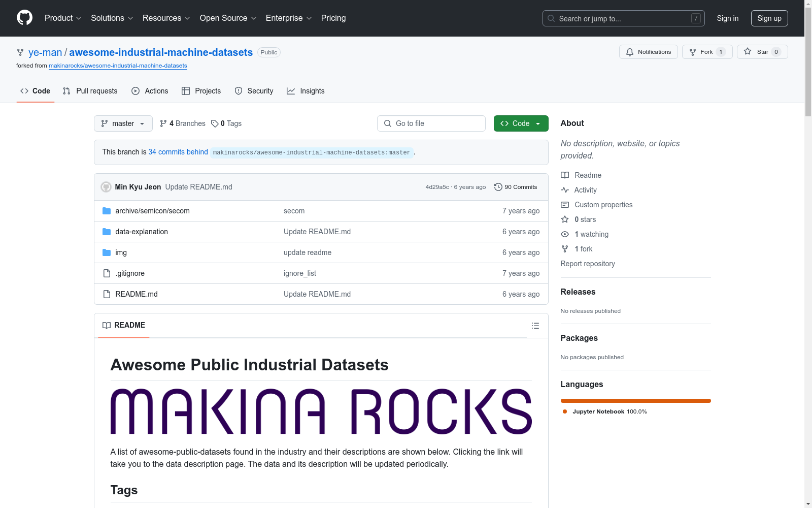Click the Jupyter Notebook language bar
This screenshot has width=812, height=508.
coord(636,401)
